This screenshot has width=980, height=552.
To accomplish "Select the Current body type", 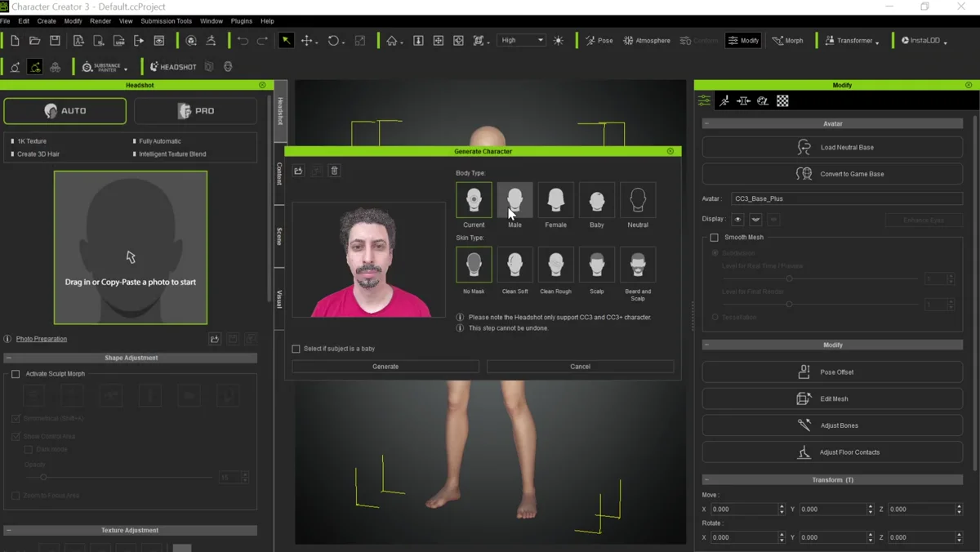I will 474,199.
